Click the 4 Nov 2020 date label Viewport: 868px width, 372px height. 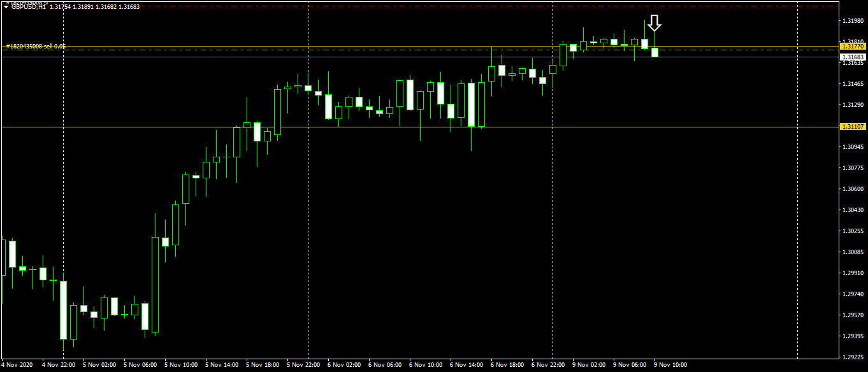pyautogui.click(x=17, y=365)
